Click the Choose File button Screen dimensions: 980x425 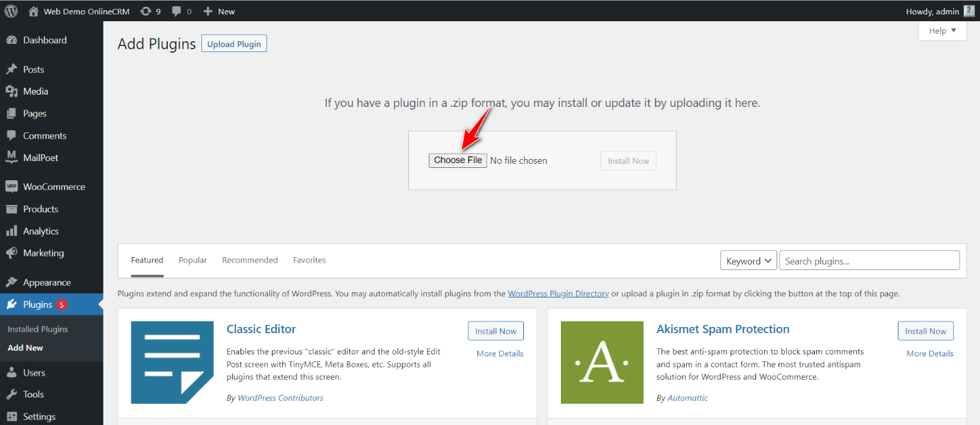click(x=457, y=160)
